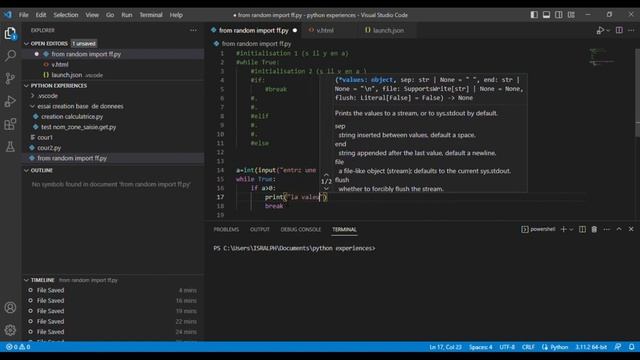The image size is (640, 360).
Task: Open the Manage gear icon
Action: 10,330
